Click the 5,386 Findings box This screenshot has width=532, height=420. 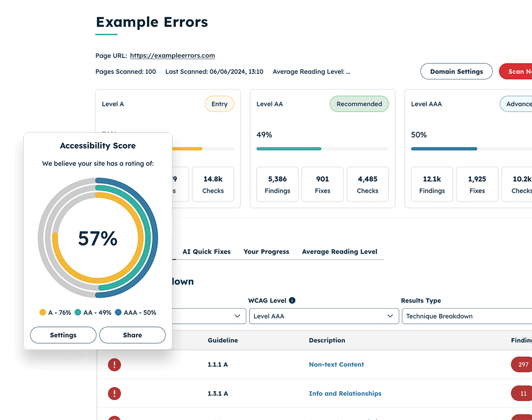pyautogui.click(x=277, y=184)
